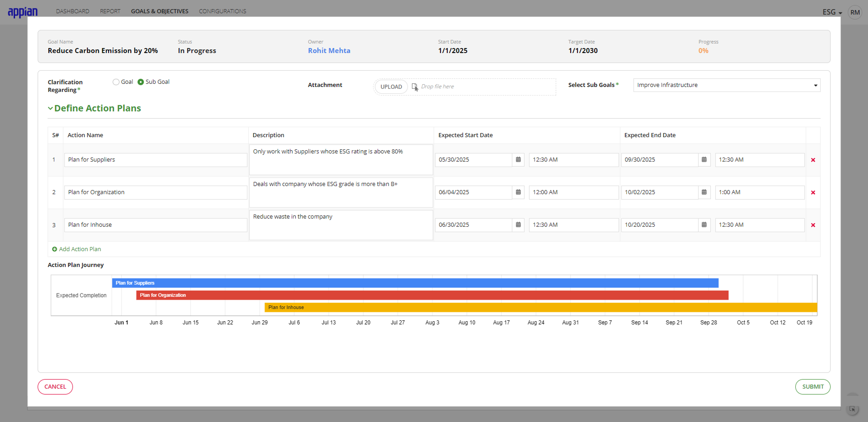This screenshot has height=422, width=868.
Task: Click the 06/04/2025 start date field
Action: coord(473,192)
